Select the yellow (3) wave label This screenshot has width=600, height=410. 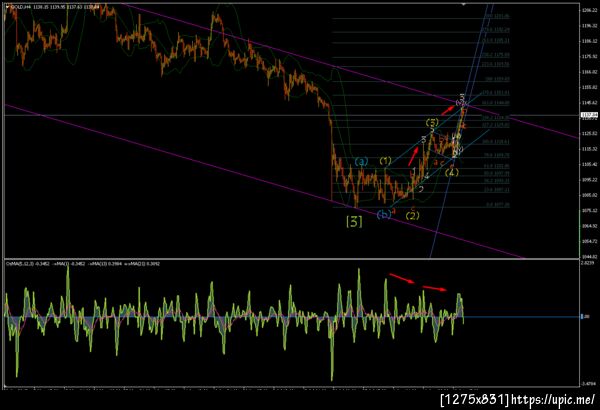[x=432, y=123]
